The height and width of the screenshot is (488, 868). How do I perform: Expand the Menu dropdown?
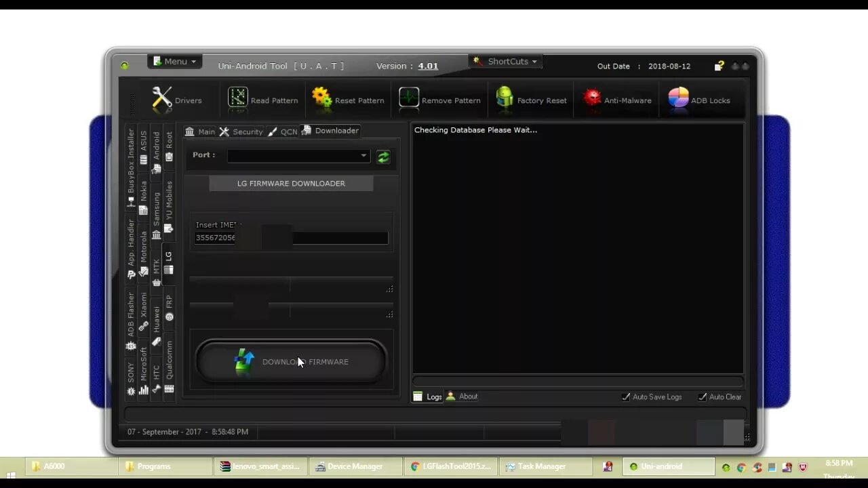(x=174, y=61)
